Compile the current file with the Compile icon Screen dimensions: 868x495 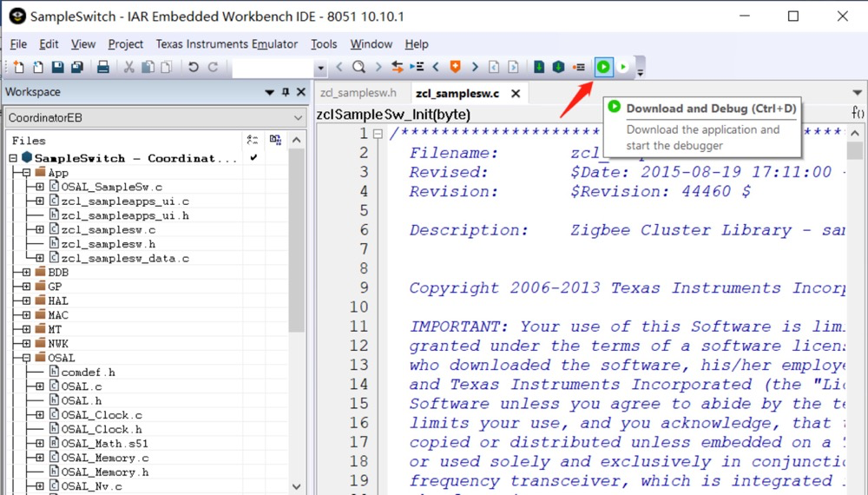coord(539,67)
